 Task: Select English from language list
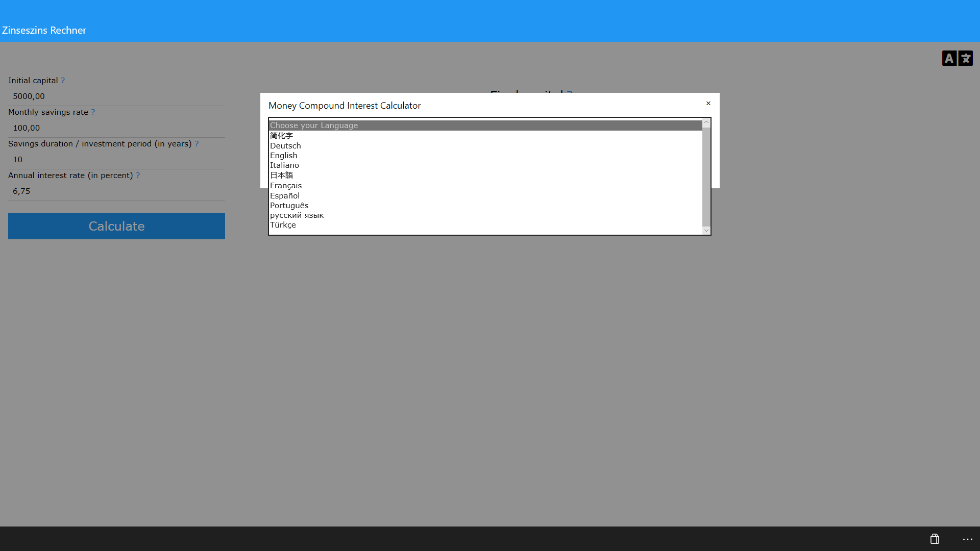(283, 156)
